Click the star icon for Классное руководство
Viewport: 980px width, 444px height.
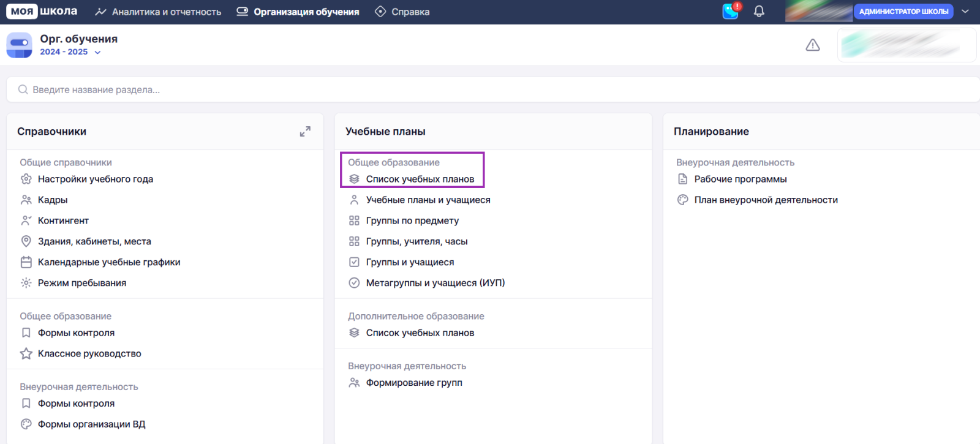click(26, 354)
